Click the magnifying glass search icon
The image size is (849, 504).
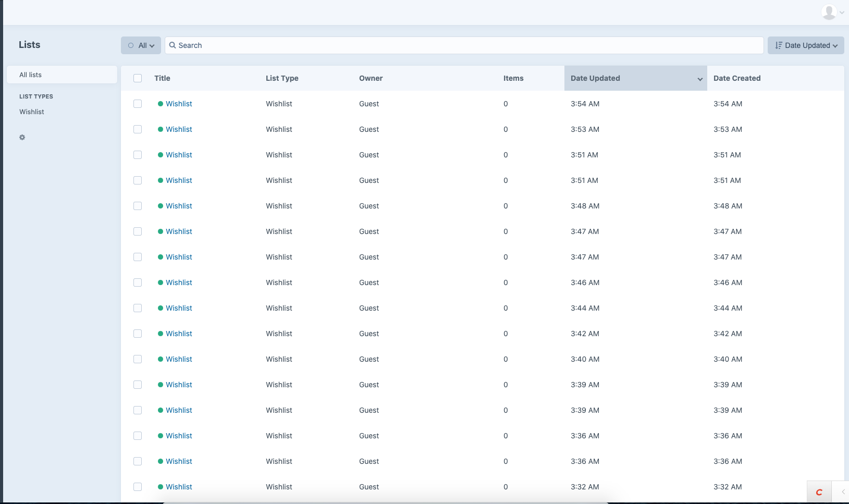click(x=173, y=45)
